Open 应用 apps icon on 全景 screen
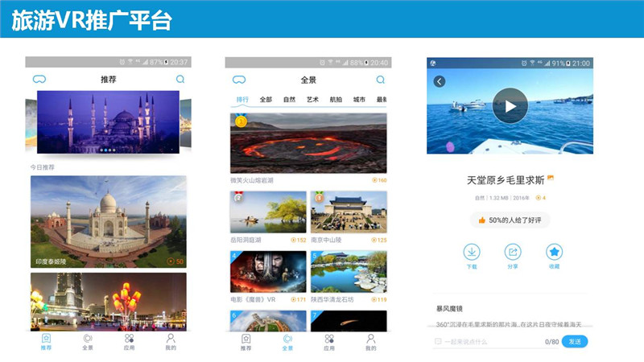This screenshot has width=644, height=362. point(328,342)
